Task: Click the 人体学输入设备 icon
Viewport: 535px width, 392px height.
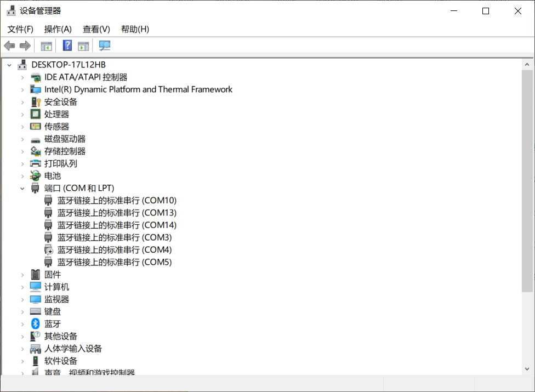Action: pos(36,349)
